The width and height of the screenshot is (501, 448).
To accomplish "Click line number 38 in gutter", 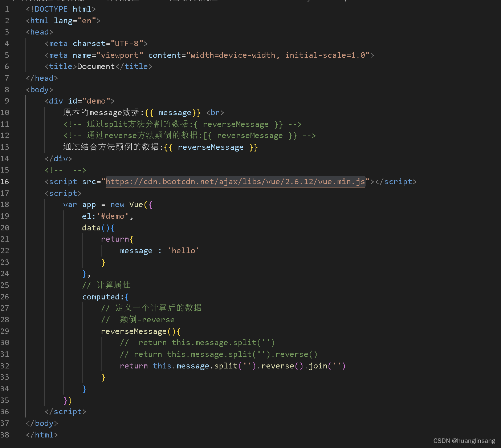I will 5,435.
